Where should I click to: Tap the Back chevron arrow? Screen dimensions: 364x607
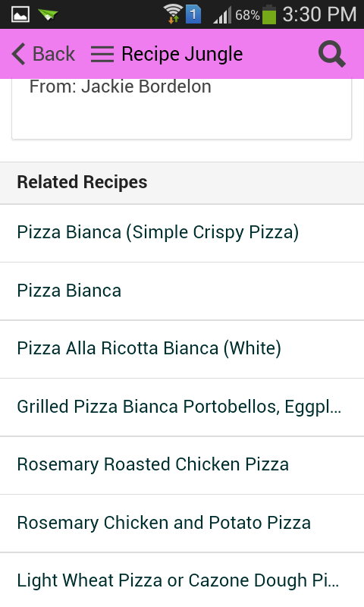tap(18, 54)
